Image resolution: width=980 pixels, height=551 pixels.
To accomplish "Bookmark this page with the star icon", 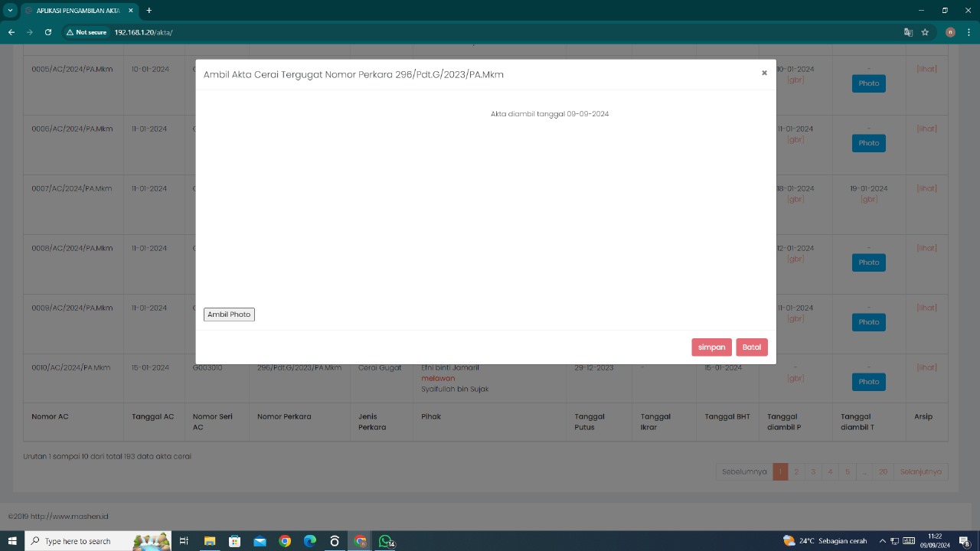I will pyautogui.click(x=925, y=32).
